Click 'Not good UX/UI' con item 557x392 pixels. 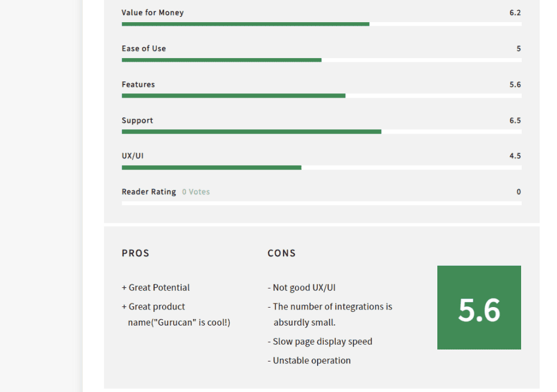tap(302, 287)
